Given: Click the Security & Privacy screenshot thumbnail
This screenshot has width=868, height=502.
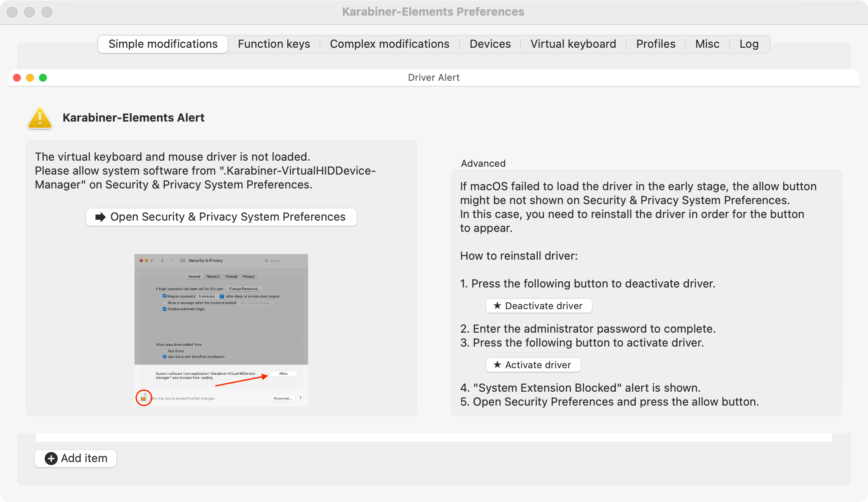Looking at the screenshot, I should pyautogui.click(x=221, y=330).
